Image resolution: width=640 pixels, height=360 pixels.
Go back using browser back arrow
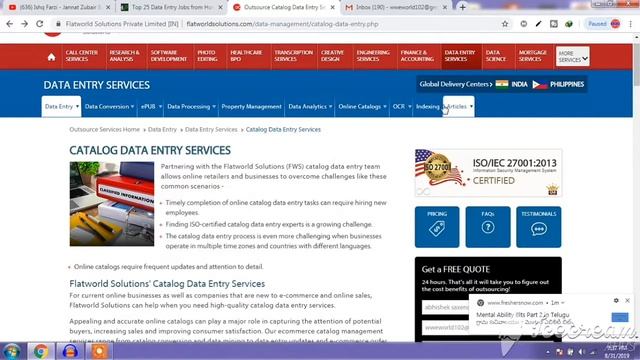click(10, 24)
